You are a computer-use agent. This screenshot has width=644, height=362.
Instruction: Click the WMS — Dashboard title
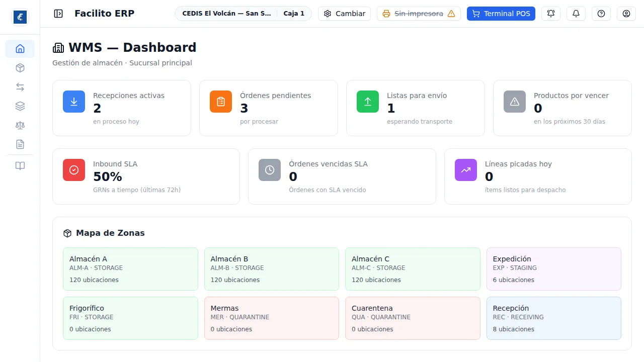(132, 47)
